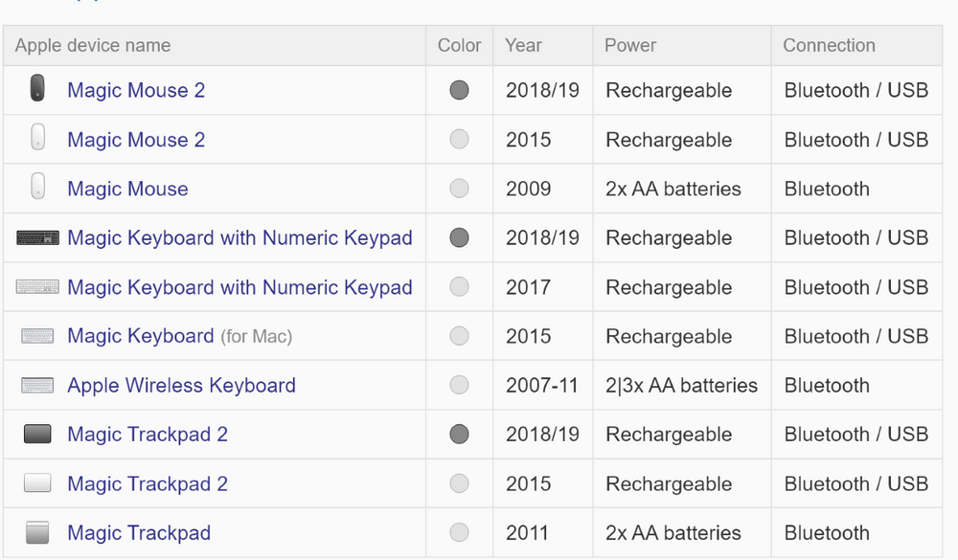Select the dark color swatch for Magic Trackpad 2
Image resolution: width=958 pixels, height=560 pixels.
coord(459,435)
